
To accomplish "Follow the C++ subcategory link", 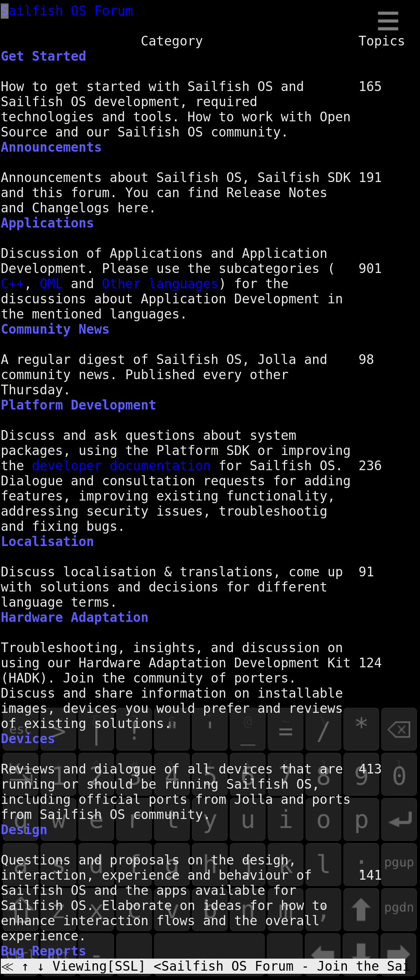I will pos(12,283).
